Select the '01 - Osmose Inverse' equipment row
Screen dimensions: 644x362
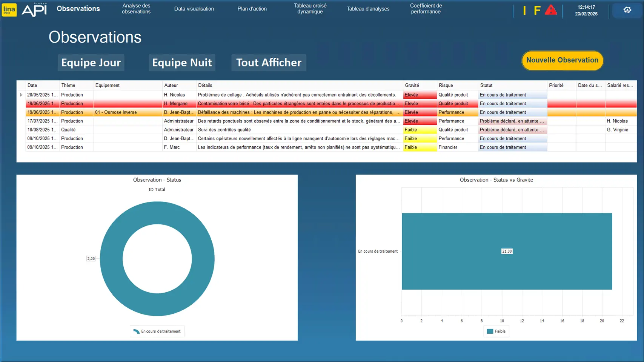pos(116,112)
